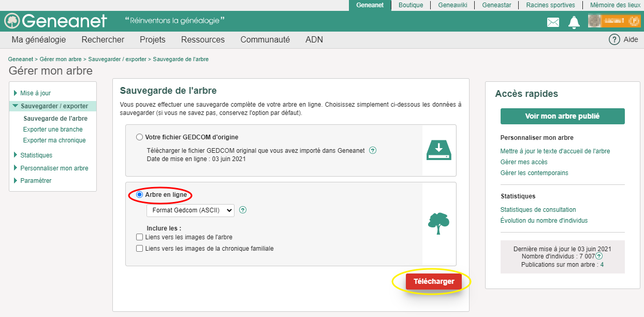Expand the Mise à jour section

coord(35,93)
